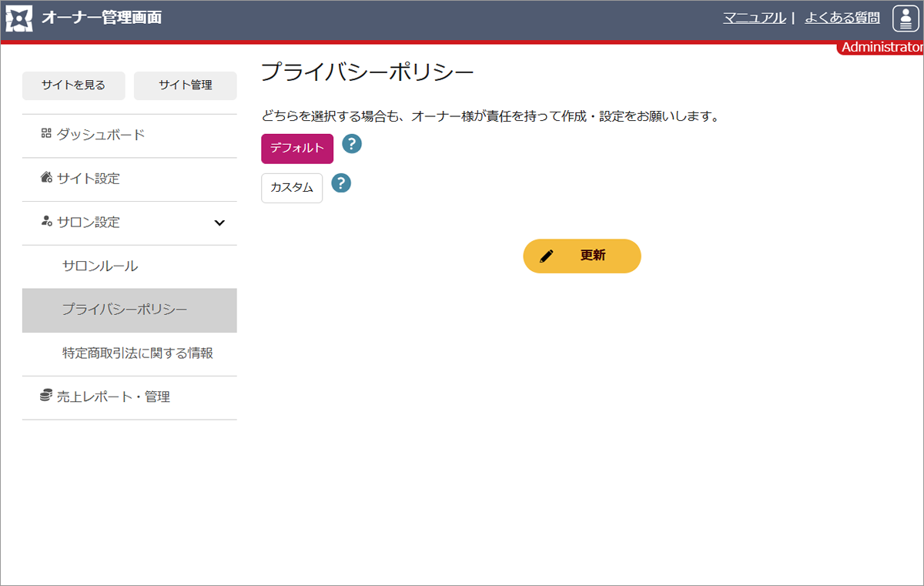Open the マニュアル link
Screen dimensions: 924x586
coord(754,18)
